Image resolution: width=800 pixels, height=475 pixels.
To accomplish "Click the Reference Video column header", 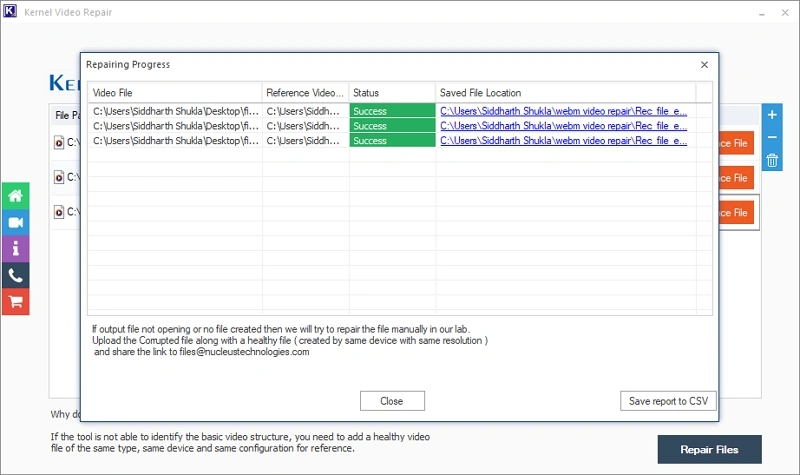I will (x=306, y=93).
